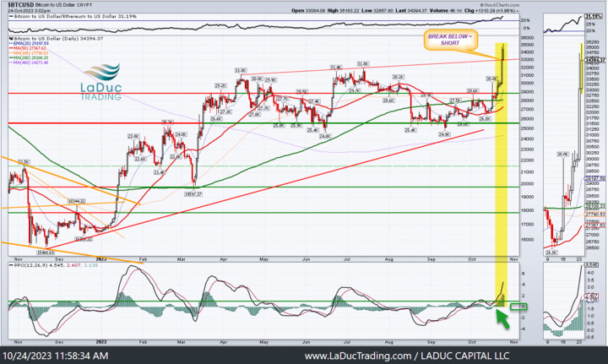Click the Open 33084.08 value
The image size is (608, 364).
click(x=308, y=11)
